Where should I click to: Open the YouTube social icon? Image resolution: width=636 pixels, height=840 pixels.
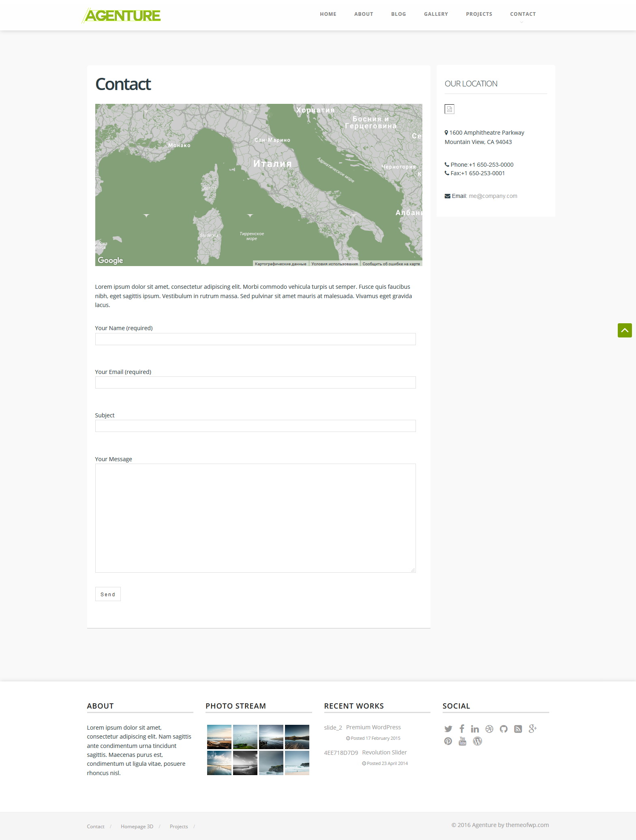pyautogui.click(x=463, y=741)
